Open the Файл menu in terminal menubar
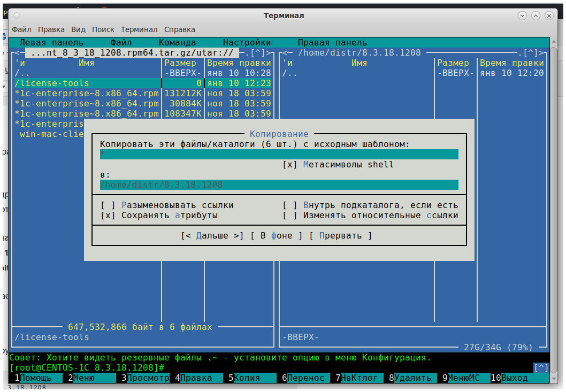Viewport: 566px width, 392px height. [x=21, y=29]
